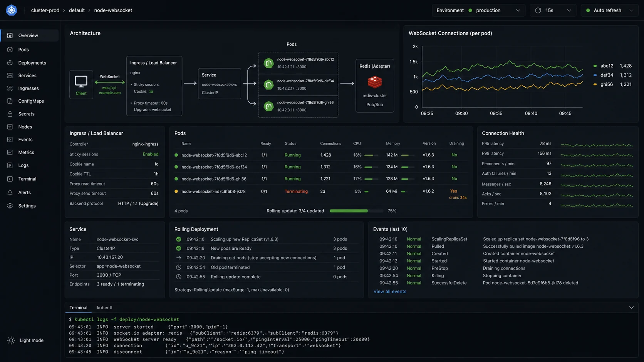The image size is (644, 362).
Task: Click the Services sidebar icon
Action: tap(10, 75)
